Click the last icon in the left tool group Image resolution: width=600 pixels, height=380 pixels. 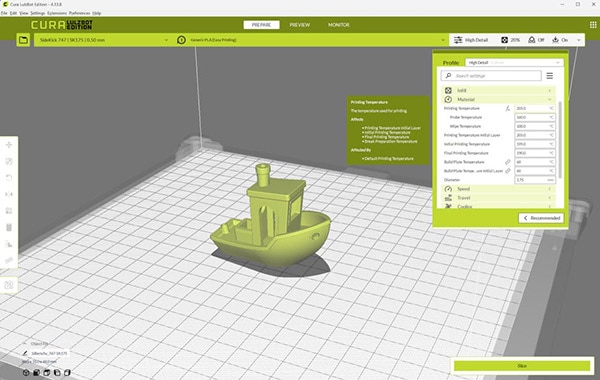[x=9, y=260]
